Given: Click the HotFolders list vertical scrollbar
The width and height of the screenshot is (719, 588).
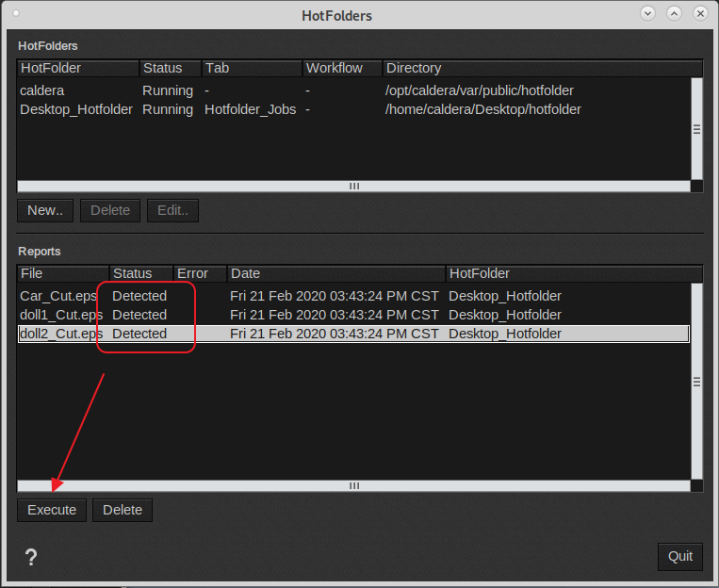Looking at the screenshot, I should point(696,128).
